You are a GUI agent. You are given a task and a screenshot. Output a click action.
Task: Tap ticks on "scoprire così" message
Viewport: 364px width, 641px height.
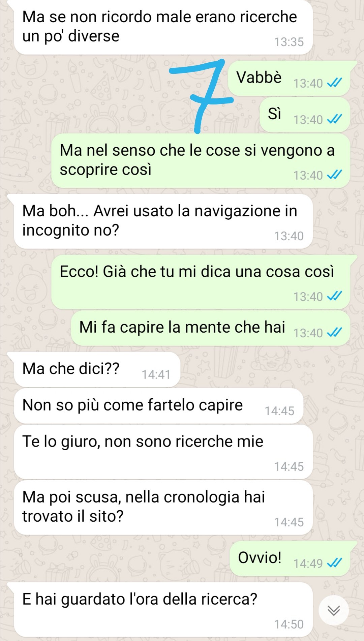pos(335,175)
